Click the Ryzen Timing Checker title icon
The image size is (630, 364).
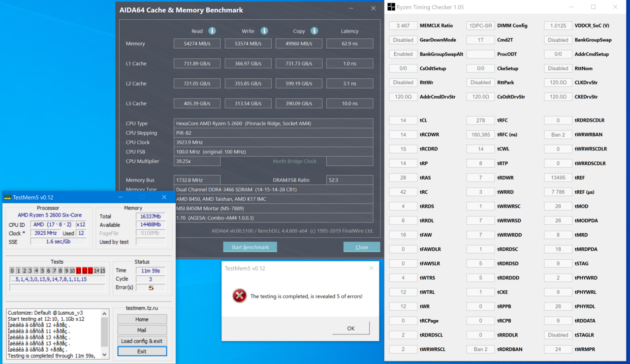click(391, 7)
